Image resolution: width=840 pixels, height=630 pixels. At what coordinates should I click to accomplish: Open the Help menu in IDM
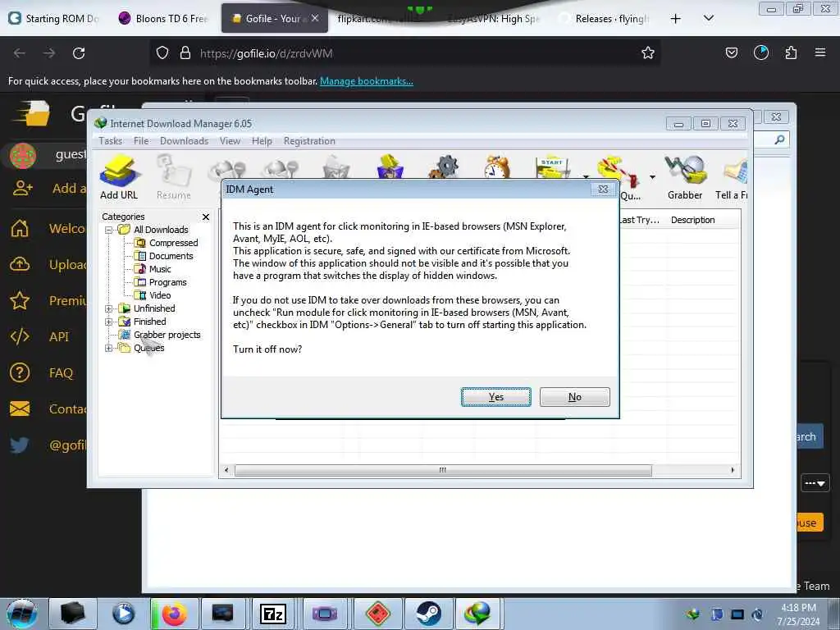[x=262, y=141]
